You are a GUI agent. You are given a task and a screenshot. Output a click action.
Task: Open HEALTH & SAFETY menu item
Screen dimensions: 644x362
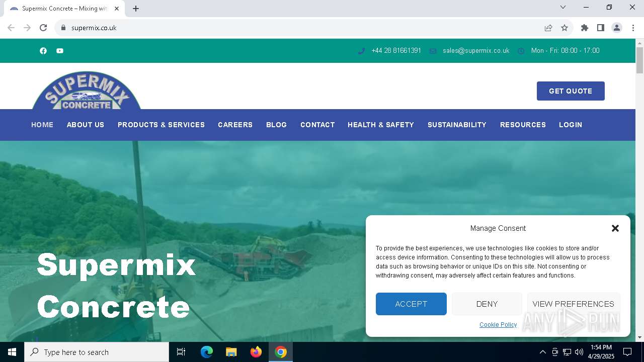[x=381, y=125]
